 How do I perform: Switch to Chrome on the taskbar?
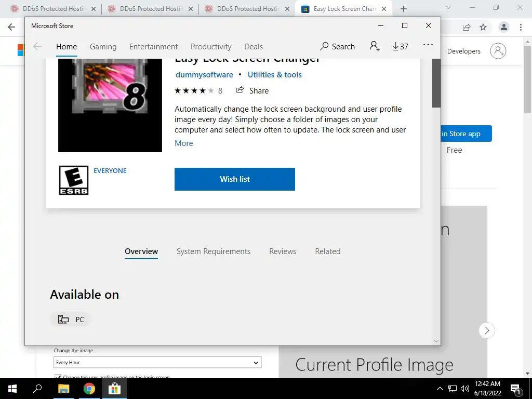(x=89, y=389)
